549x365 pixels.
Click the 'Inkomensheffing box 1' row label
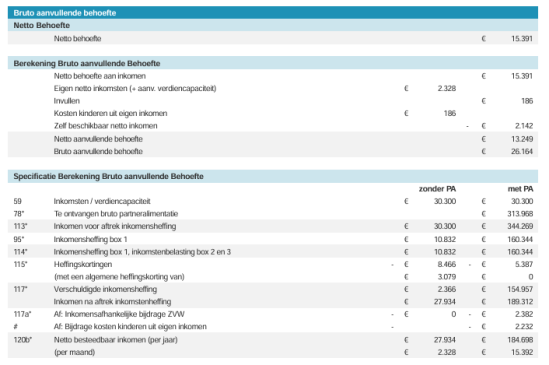pos(90,239)
